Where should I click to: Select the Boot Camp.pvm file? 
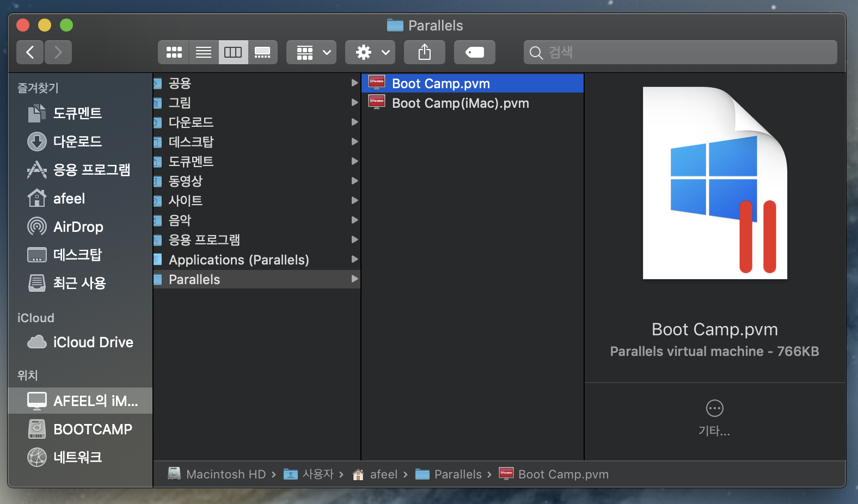pyautogui.click(x=472, y=83)
